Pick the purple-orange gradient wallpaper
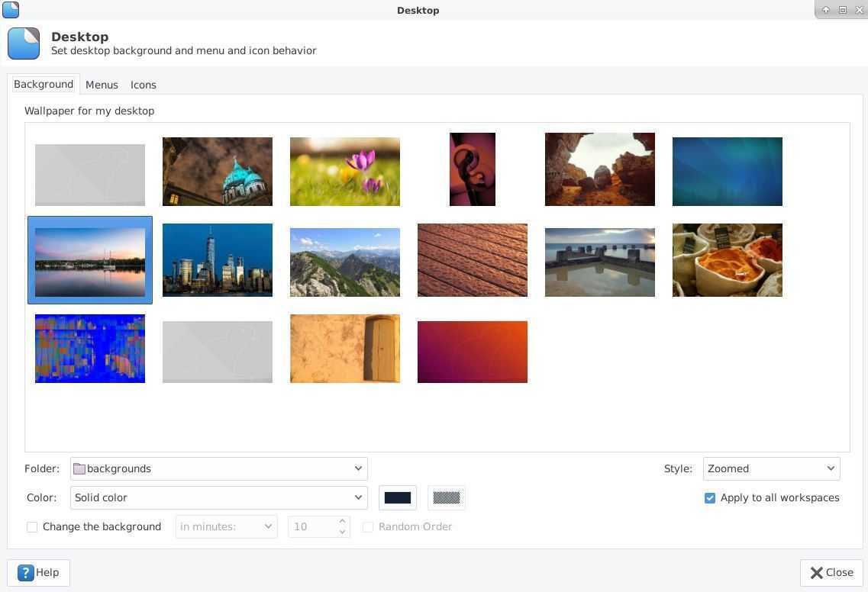Screen dimensions: 868x592 point(472,352)
